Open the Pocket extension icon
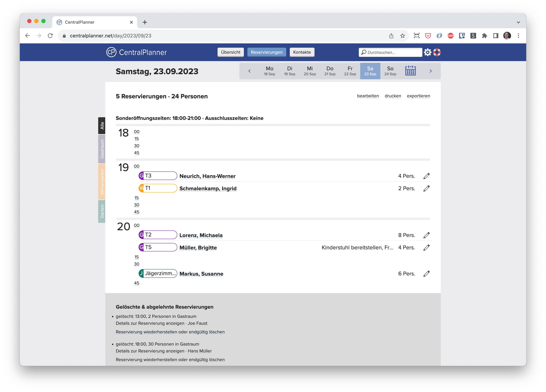This screenshot has height=392, width=546. point(428,36)
